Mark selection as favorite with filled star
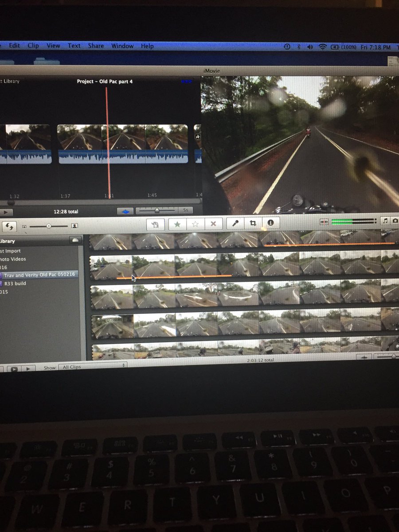Screen dimensions: 399x532 [177, 224]
